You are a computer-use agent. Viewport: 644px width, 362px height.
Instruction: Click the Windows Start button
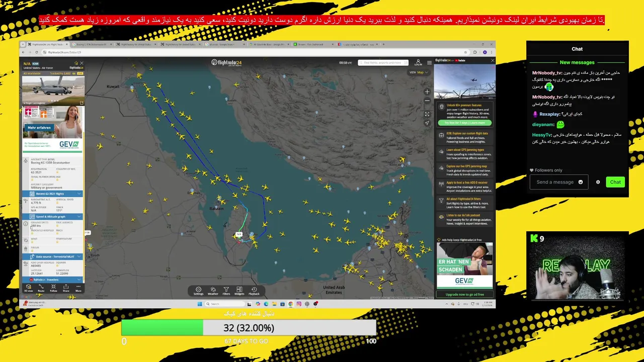click(200, 304)
